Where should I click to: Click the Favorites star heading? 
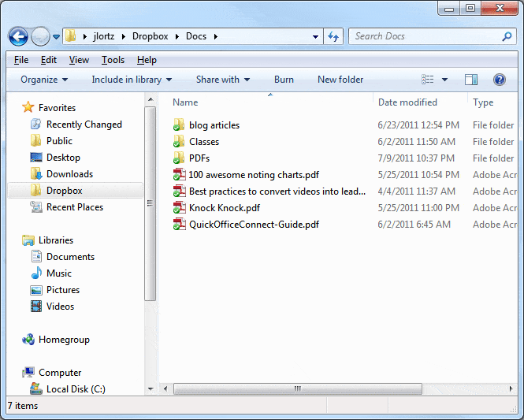tap(49, 108)
